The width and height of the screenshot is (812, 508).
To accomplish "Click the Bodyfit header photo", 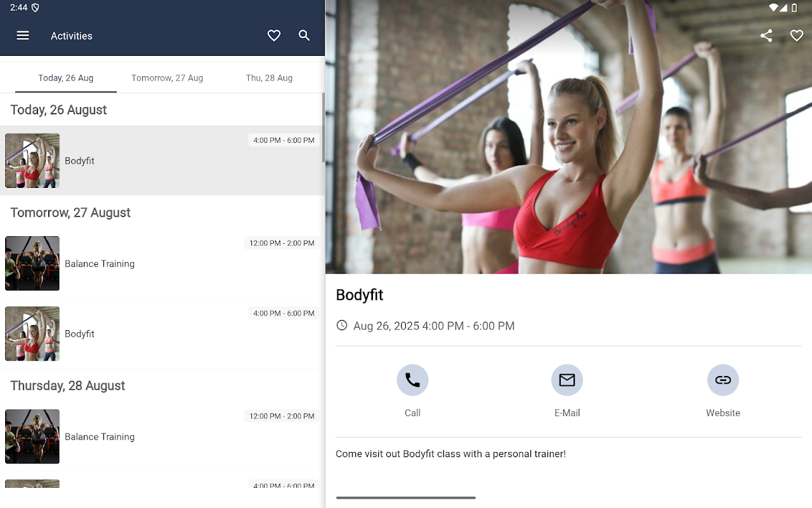I will pyautogui.click(x=568, y=137).
